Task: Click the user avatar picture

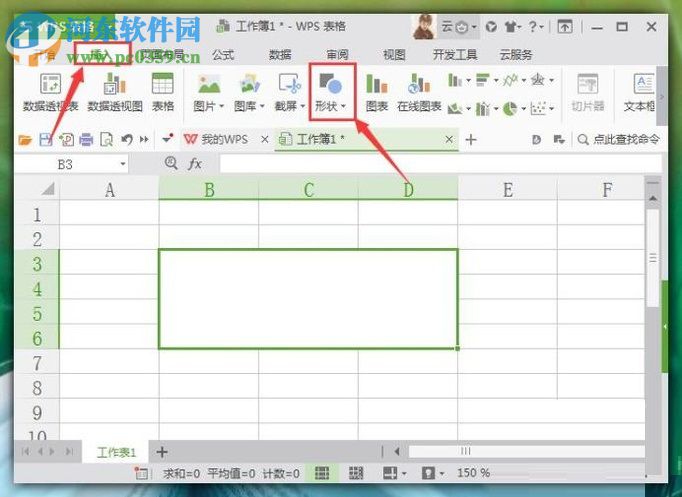Action: tap(424, 27)
